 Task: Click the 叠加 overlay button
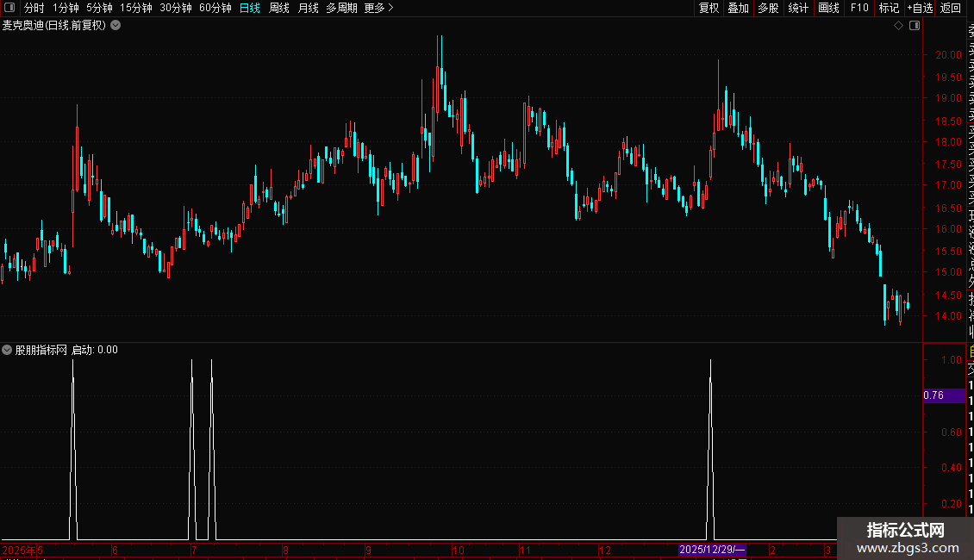pyautogui.click(x=739, y=8)
